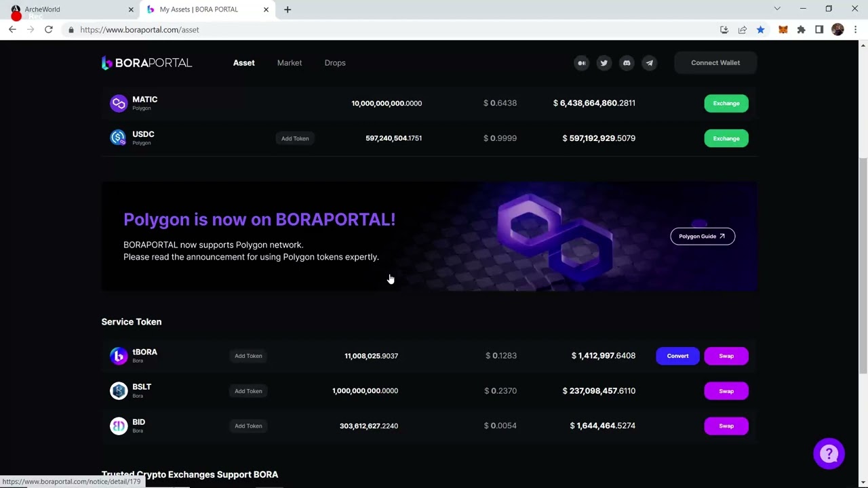
Task: Open the Medium social icon
Action: 581,63
